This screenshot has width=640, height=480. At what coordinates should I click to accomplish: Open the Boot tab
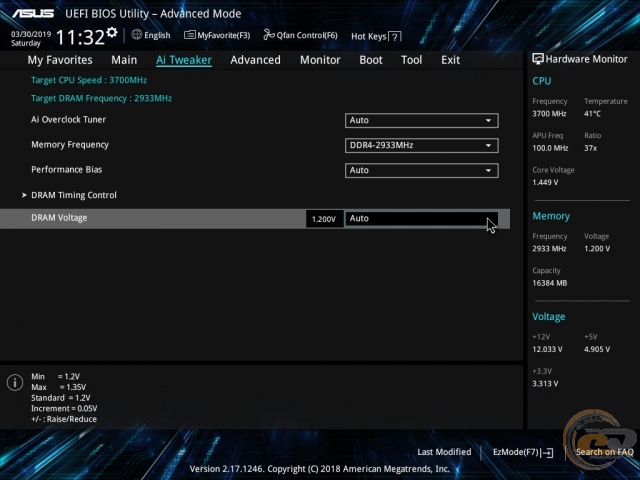click(371, 60)
